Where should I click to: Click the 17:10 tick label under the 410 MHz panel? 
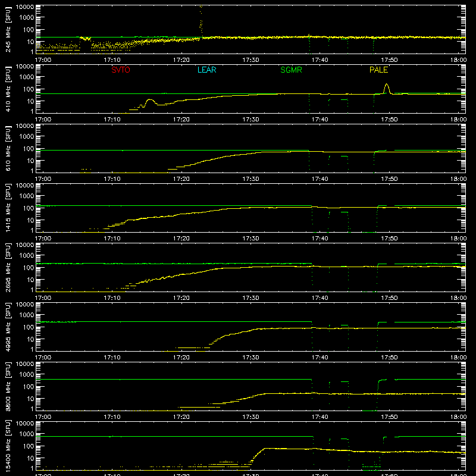tap(112, 120)
